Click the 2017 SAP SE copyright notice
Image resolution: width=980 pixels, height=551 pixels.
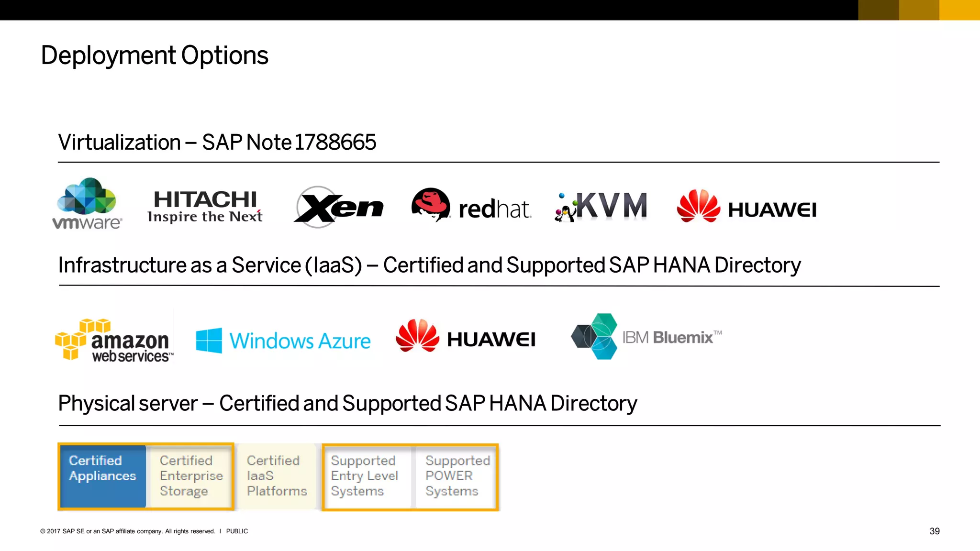click(x=128, y=531)
